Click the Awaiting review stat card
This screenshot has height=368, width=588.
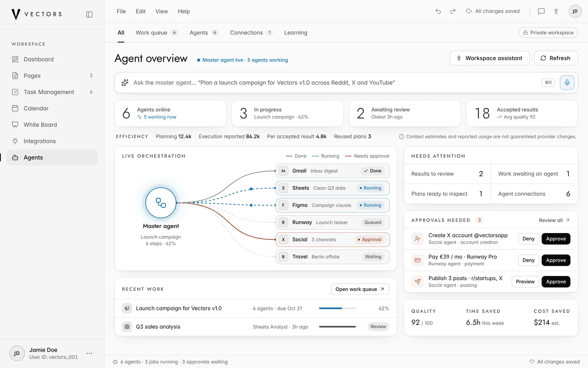click(405, 113)
